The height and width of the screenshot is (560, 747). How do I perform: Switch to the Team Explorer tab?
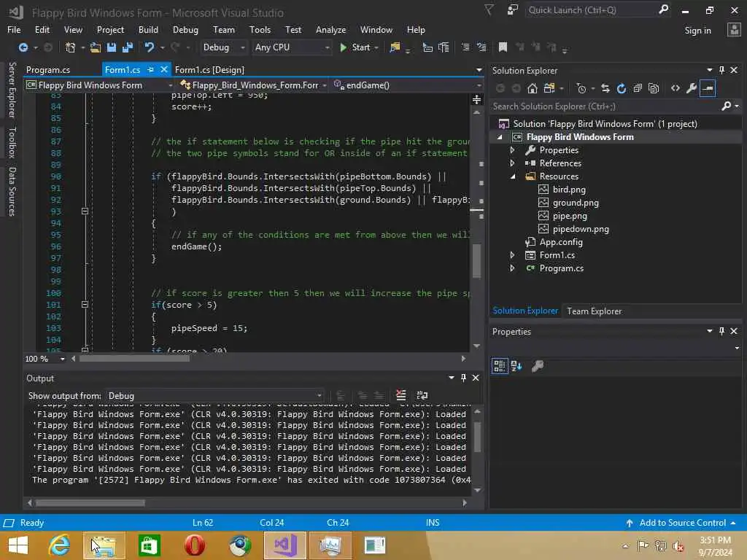point(594,311)
